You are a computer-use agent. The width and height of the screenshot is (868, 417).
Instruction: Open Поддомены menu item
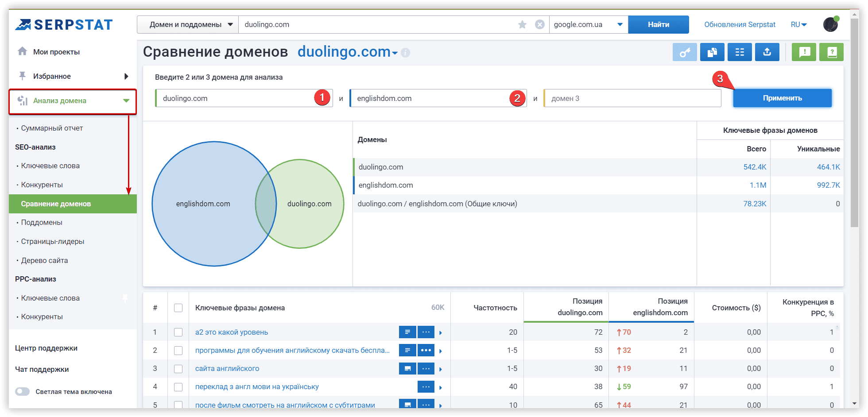pyautogui.click(x=42, y=222)
